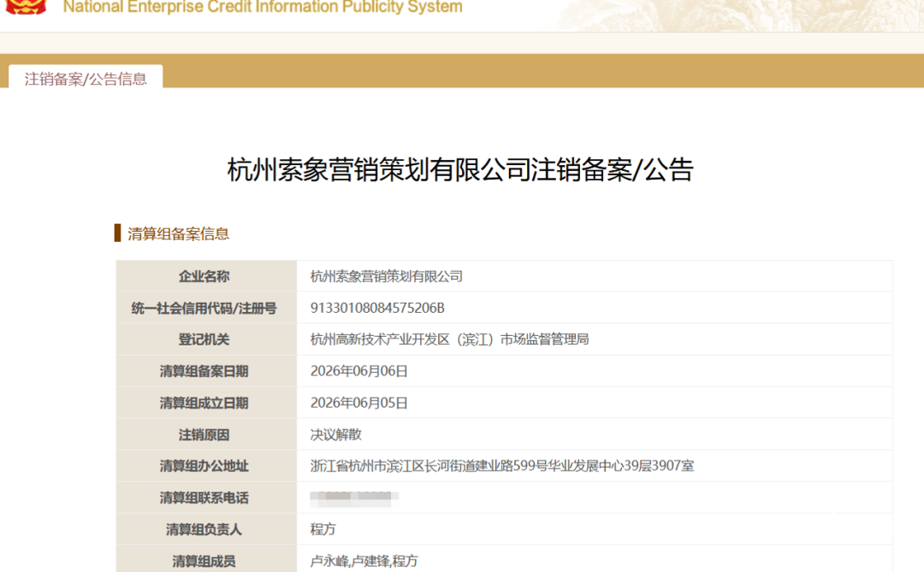924x572 pixels.
Task: Select credit code 91330108084575206B
Action: point(377,308)
